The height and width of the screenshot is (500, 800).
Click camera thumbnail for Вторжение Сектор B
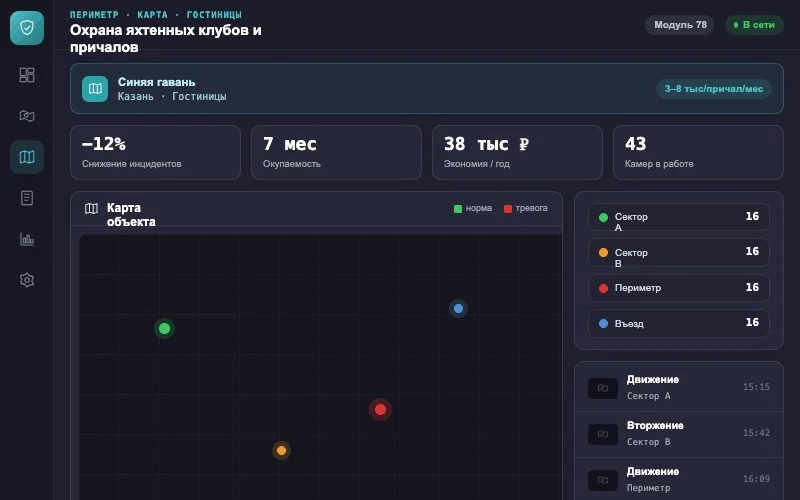pyautogui.click(x=603, y=434)
